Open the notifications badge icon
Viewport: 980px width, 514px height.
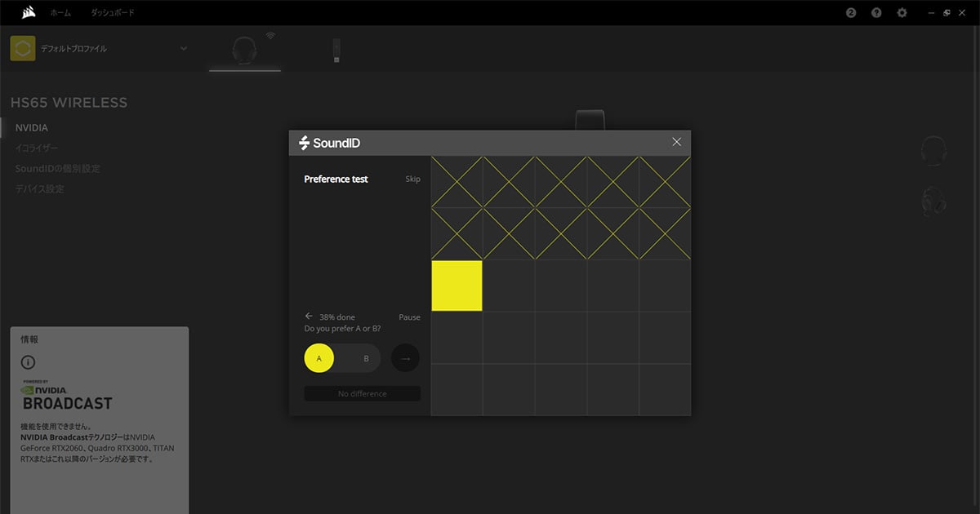[851, 13]
